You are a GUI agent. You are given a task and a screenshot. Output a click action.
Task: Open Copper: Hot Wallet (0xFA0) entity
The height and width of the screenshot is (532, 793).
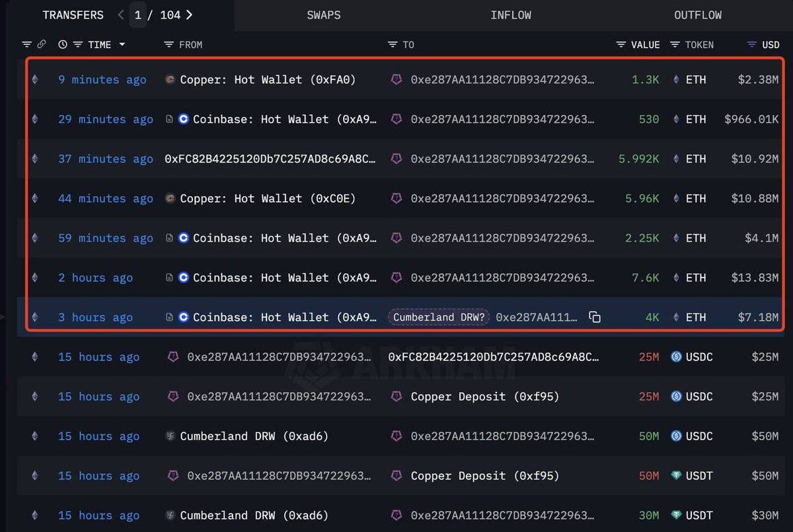coord(268,79)
